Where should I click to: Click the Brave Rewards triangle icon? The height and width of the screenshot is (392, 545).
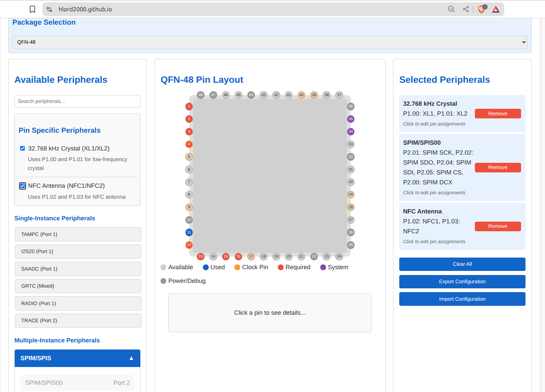tap(496, 10)
